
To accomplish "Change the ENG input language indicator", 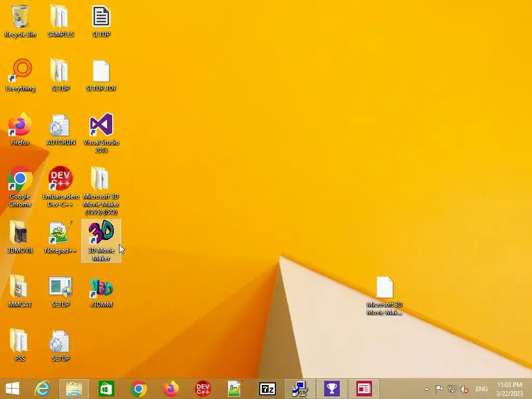I will 482,389.
